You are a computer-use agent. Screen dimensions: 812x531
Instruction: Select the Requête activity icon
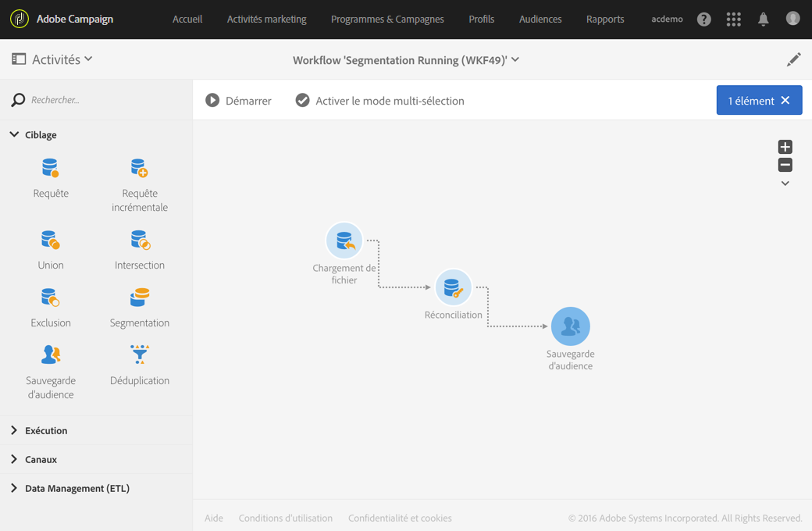[x=51, y=169]
